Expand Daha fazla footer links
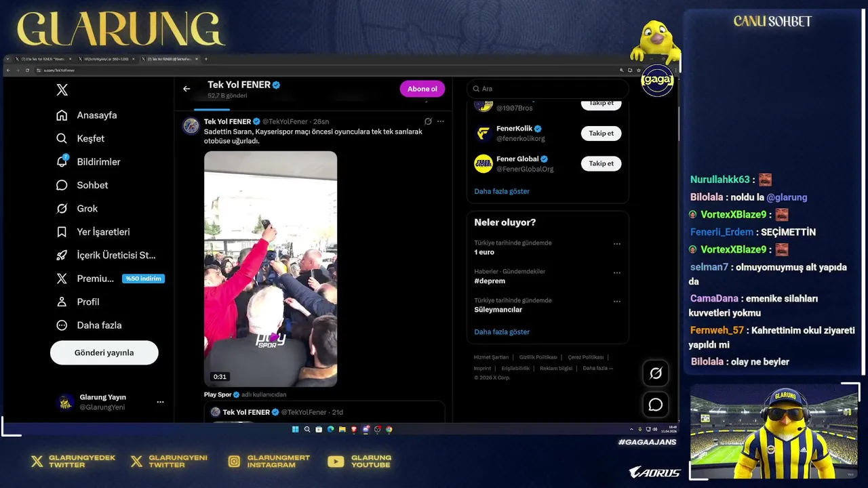The width and height of the screenshot is (868, 488). coord(597,368)
